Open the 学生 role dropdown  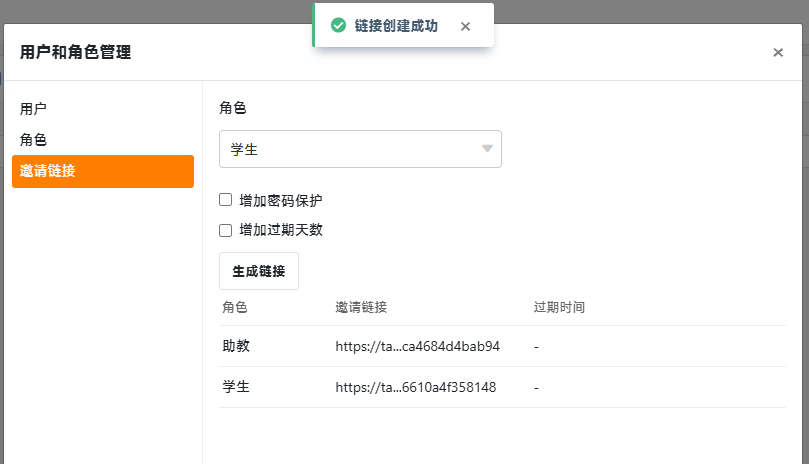coord(360,149)
